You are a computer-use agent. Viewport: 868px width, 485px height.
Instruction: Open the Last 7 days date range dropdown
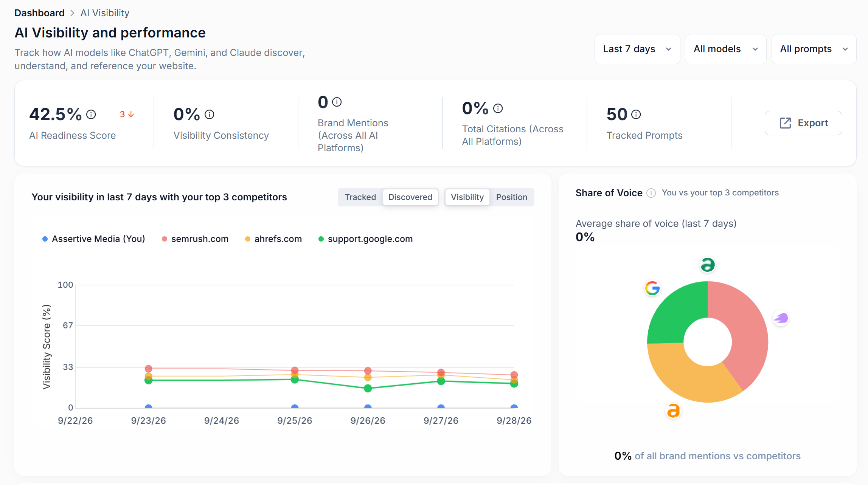coord(637,49)
